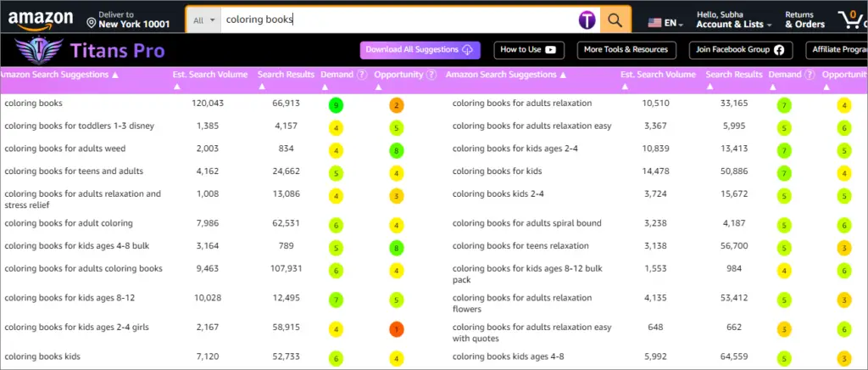The width and height of the screenshot is (868, 370).
Task: Select 'coloring books for adult coloring' suggestion
Action: pos(69,223)
